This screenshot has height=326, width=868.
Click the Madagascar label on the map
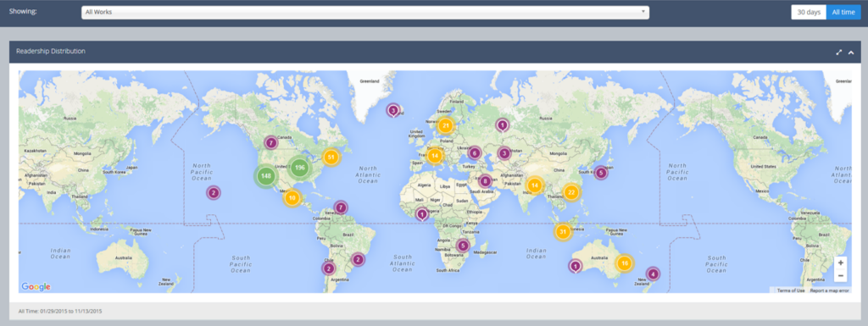(486, 251)
